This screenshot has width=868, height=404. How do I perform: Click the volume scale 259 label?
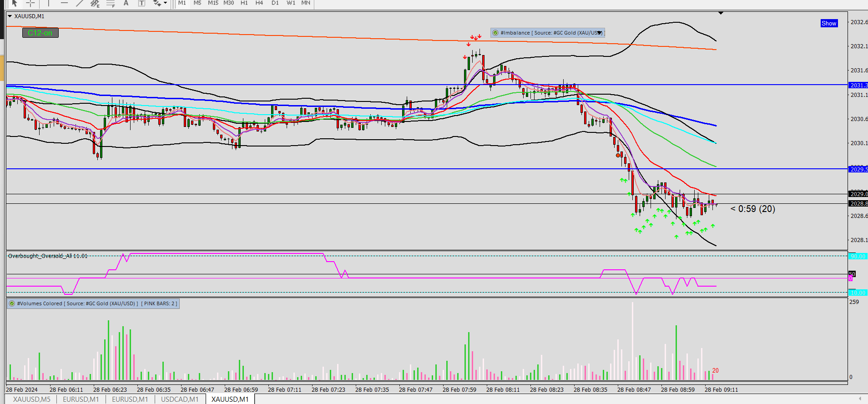(854, 302)
